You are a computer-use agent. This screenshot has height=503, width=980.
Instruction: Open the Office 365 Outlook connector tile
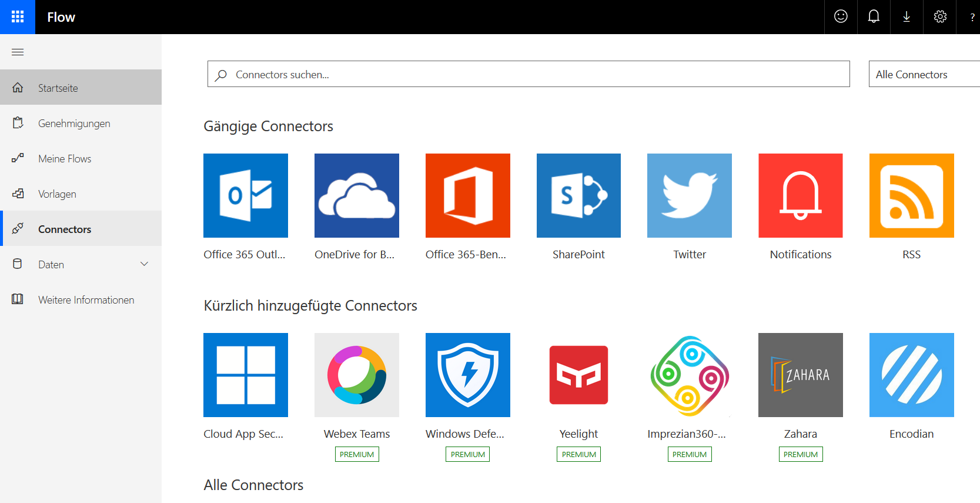coord(246,195)
